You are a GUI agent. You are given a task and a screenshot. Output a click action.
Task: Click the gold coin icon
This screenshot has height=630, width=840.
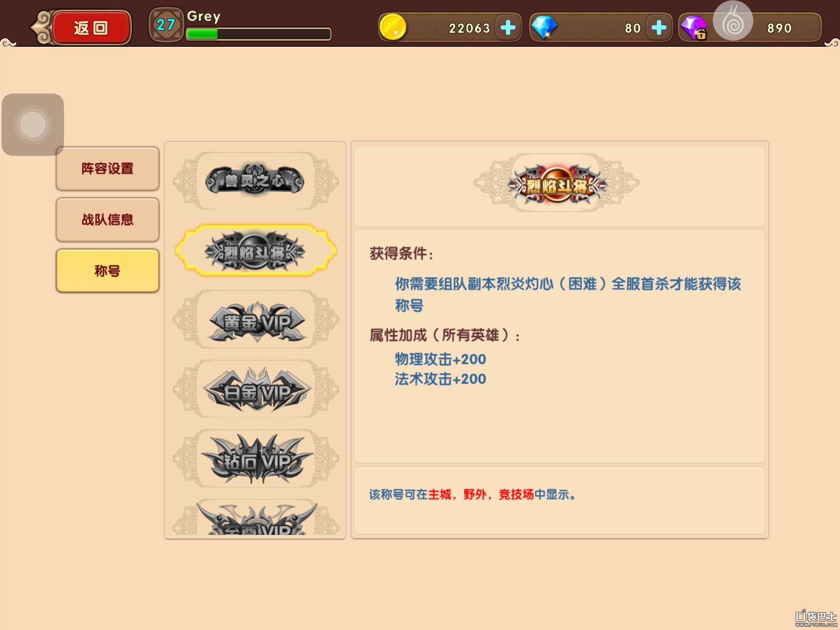point(393,27)
